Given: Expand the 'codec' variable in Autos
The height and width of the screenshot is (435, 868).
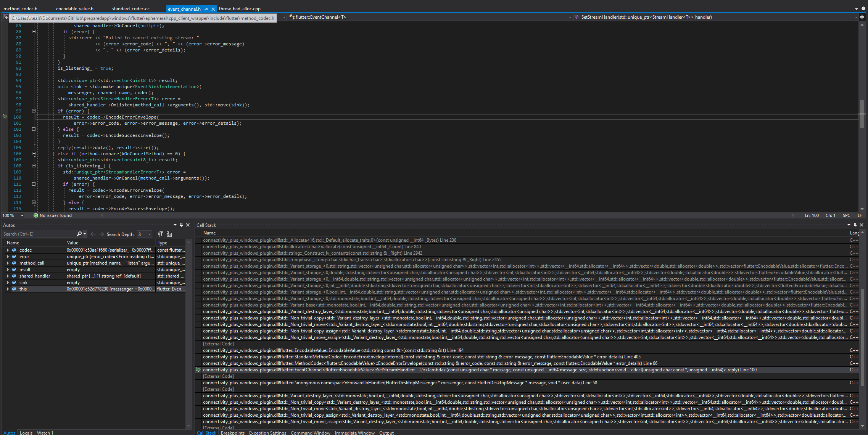Looking at the screenshot, I should click(x=8, y=250).
